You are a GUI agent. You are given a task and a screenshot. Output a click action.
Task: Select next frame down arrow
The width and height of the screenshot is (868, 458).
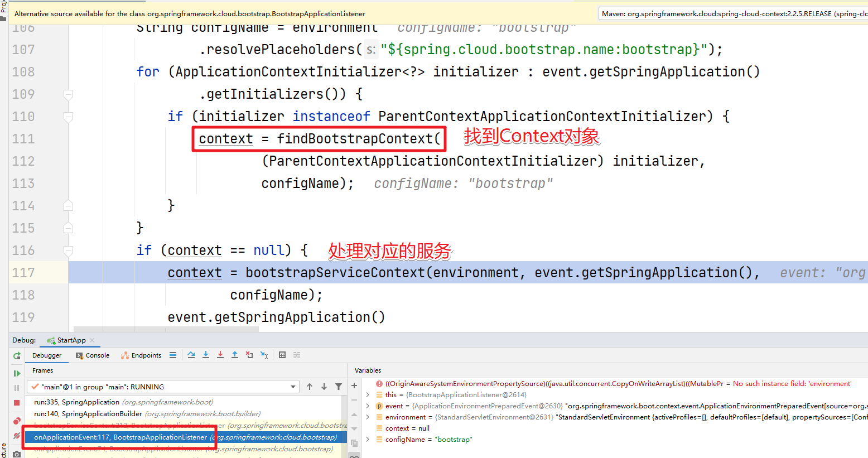point(324,387)
